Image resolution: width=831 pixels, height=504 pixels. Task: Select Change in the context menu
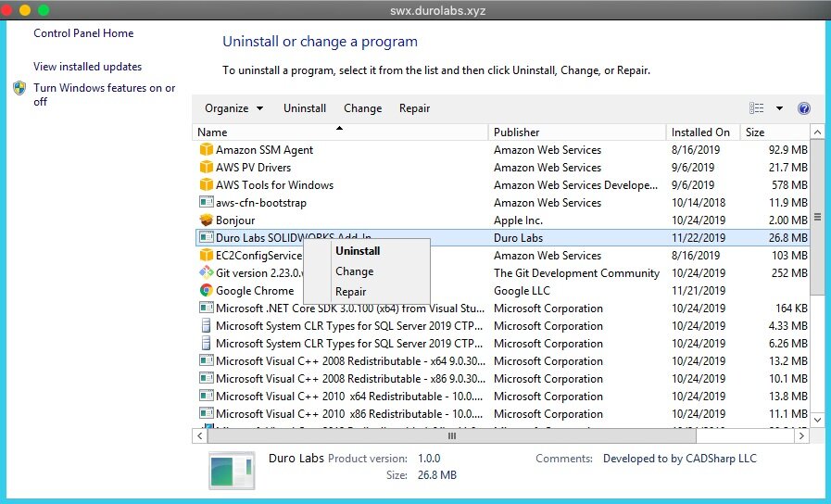click(x=354, y=271)
